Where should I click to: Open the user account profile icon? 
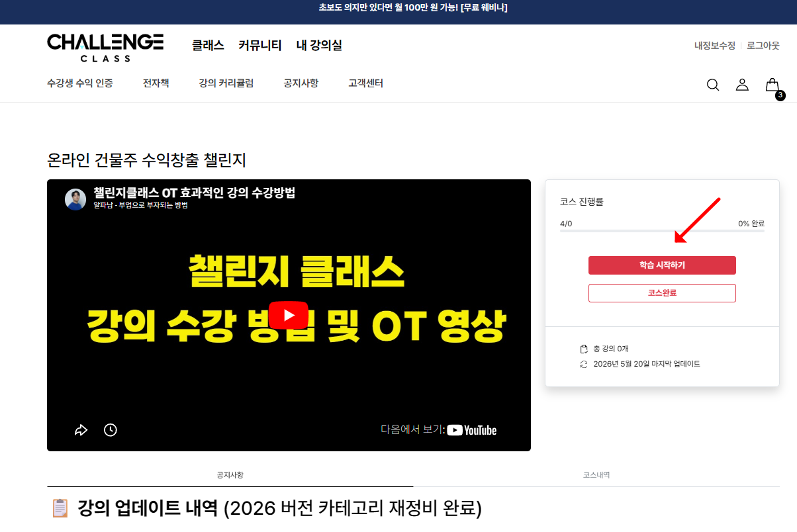tap(742, 85)
